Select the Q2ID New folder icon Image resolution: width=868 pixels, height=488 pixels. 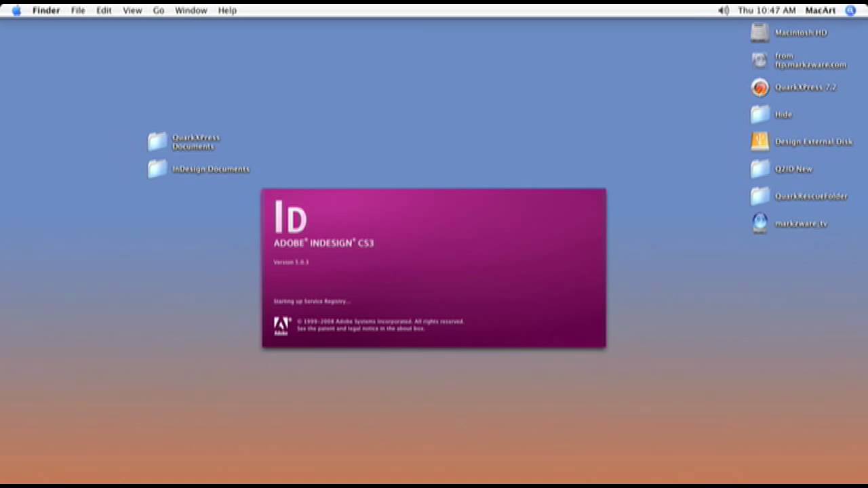tap(760, 169)
